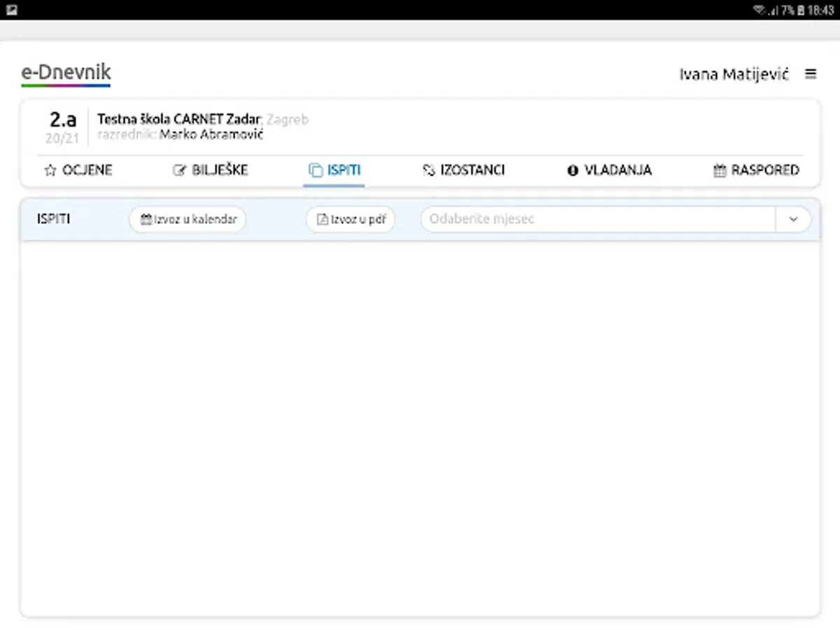Click the Izvoz u pdf button
This screenshot has width=840, height=630.
click(x=351, y=219)
